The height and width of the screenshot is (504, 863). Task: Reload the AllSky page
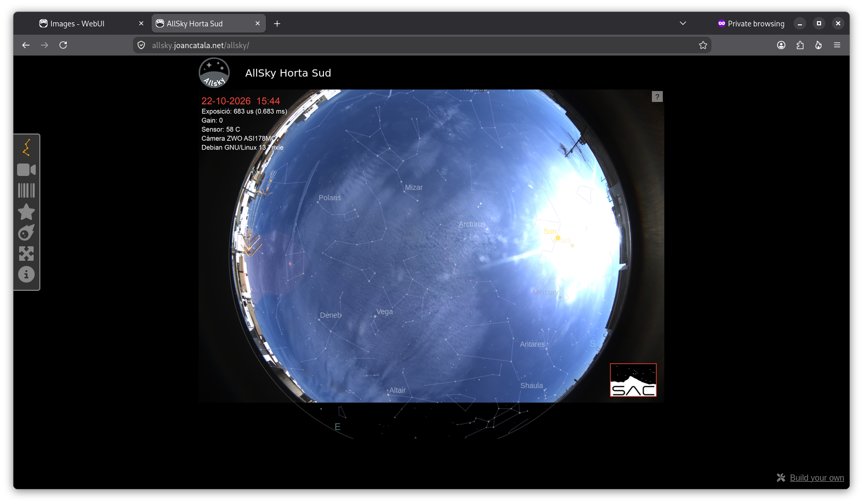click(x=63, y=45)
